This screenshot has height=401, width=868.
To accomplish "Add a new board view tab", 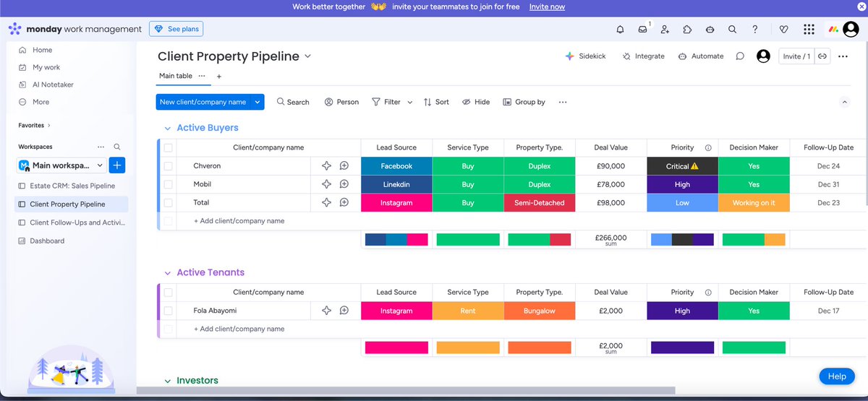I will click(219, 76).
